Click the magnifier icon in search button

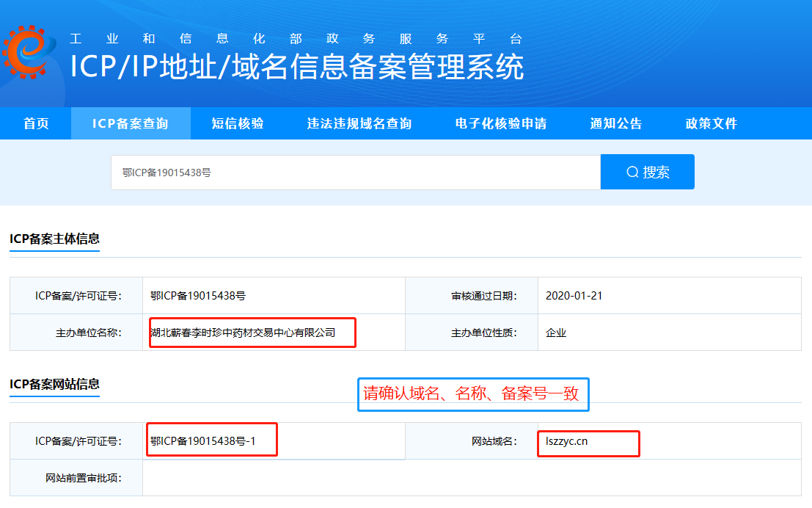tap(632, 173)
